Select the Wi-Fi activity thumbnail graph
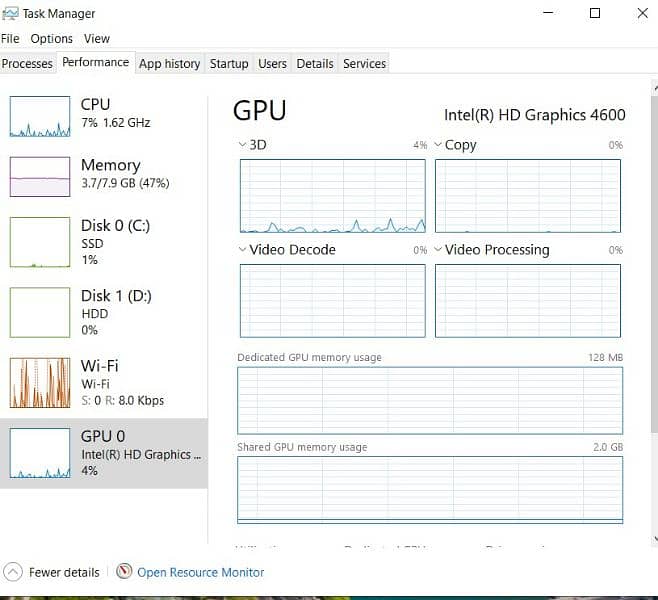 point(40,382)
